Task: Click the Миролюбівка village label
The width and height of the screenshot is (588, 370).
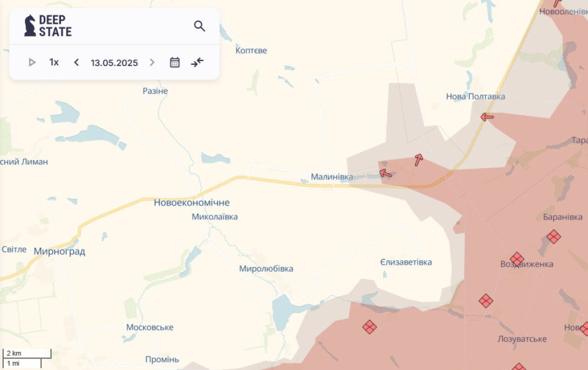Action: coord(266,269)
